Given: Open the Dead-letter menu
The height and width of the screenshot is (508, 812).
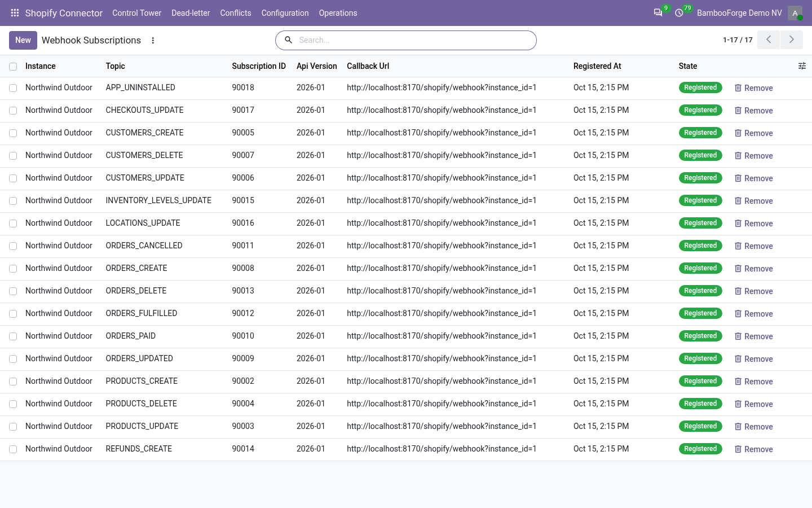Looking at the screenshot, I should point(191,13).
